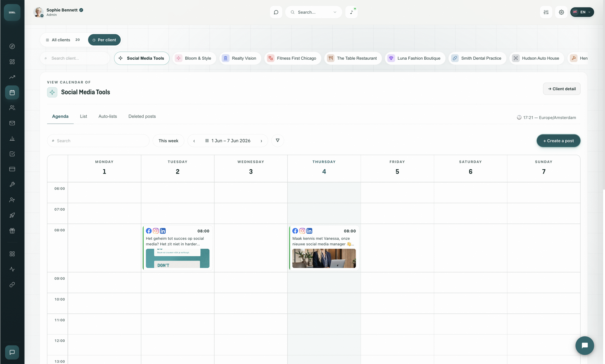The image size is (605, 364).
Task: Switch to the Auto-lists tab
Action: (x=108, y=116)
